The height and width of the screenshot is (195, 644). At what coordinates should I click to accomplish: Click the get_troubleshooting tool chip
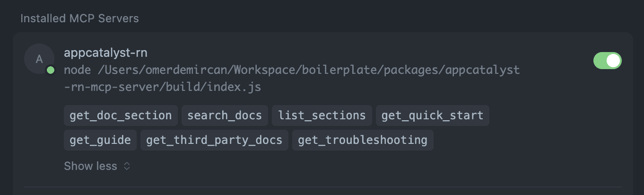pos(363,140)
